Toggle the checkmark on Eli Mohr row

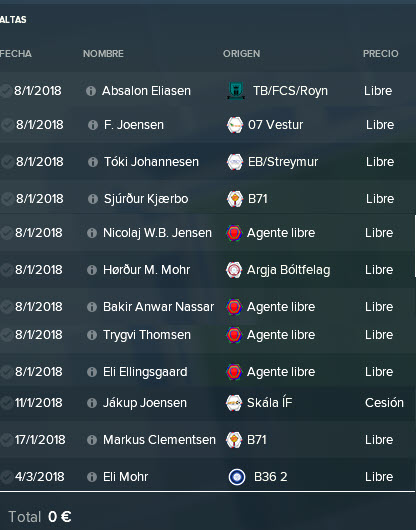(6, 477)
